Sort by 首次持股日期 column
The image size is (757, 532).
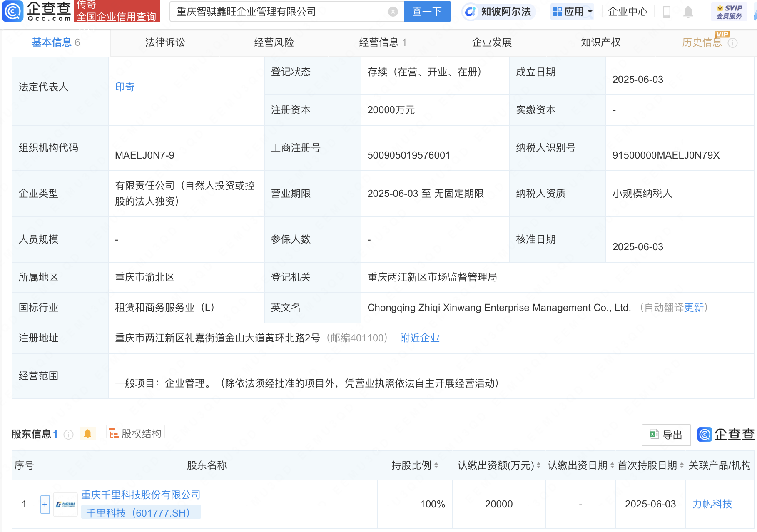(682, 465)
